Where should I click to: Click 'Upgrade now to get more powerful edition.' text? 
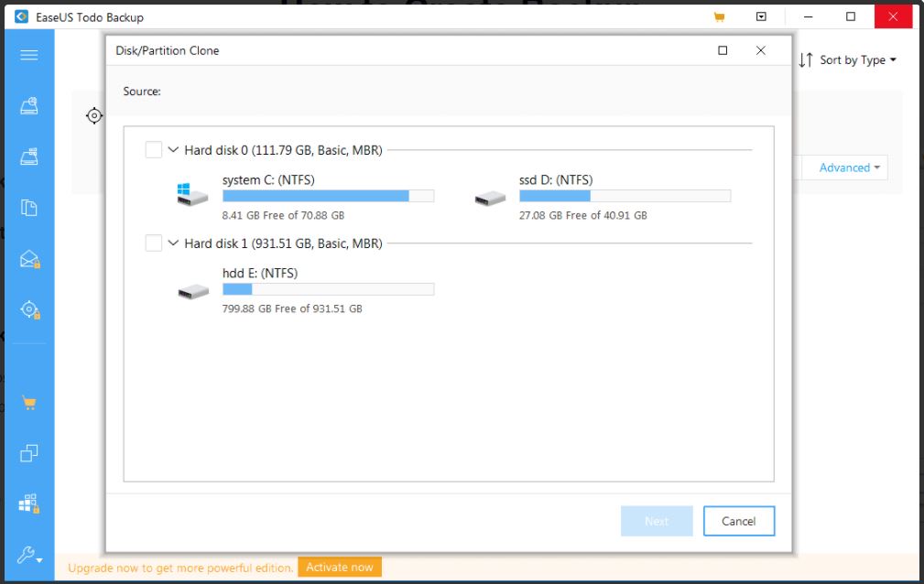(180, 568)
